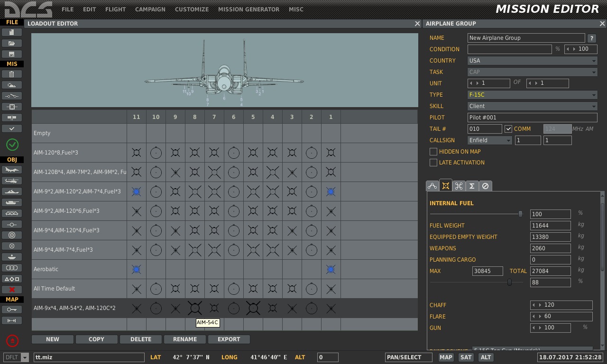Enable the HIDDEN ON MAP checkbox
The height and width of the screenshot is (364, 607).
pos(433,152)
